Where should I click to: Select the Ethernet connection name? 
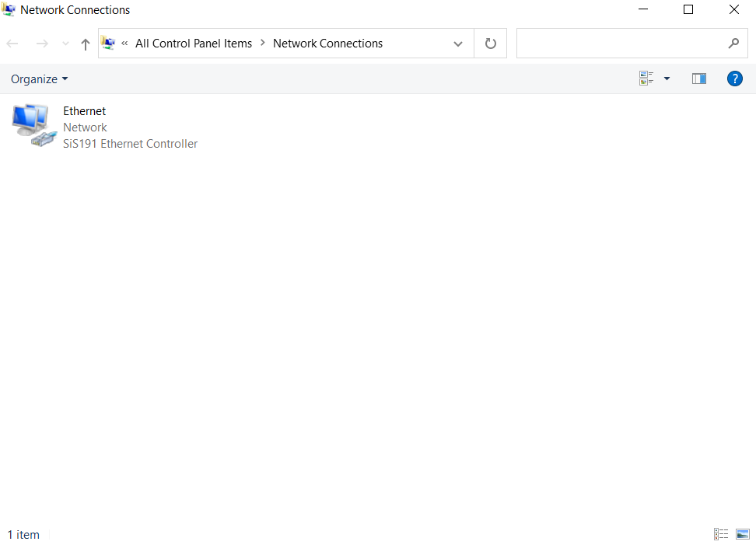pyautogui.click(x=84, y=111)
